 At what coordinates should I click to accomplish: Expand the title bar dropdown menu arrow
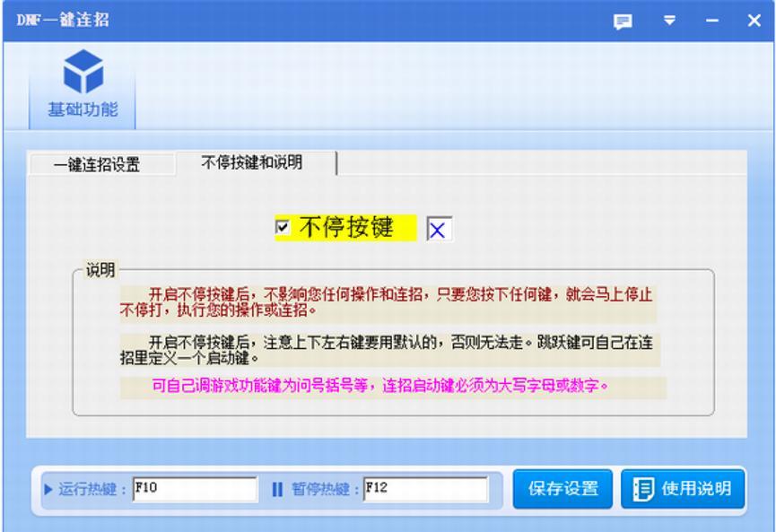coord(669,21)
